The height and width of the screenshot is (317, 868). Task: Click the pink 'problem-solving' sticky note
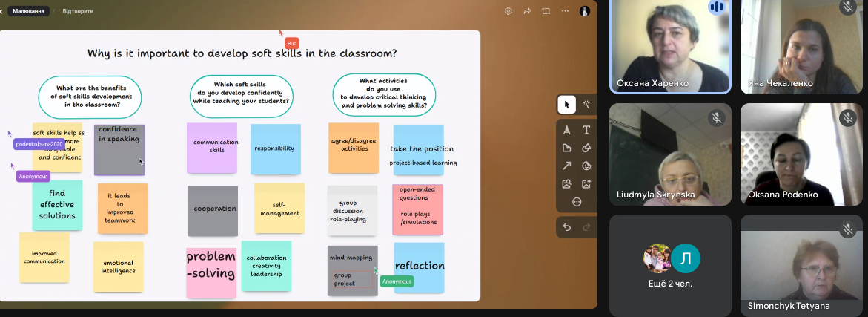211,266
